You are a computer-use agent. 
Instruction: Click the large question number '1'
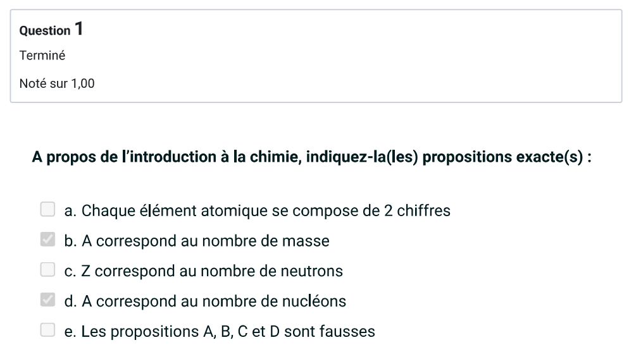pos(79,28)
